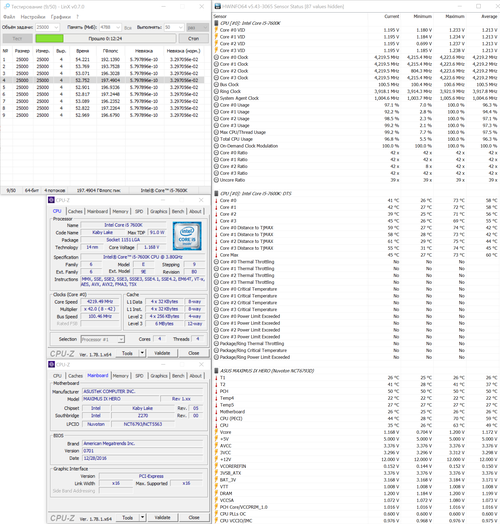This screenshot has height=524, width=500.
Task: Click the Current column header in HWiNFO
Action: point(392,16)
